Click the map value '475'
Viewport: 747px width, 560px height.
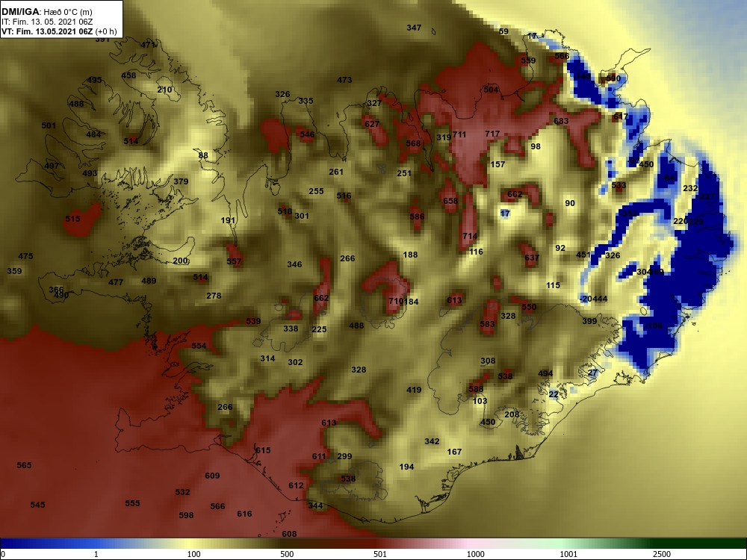tap(25, 256)
